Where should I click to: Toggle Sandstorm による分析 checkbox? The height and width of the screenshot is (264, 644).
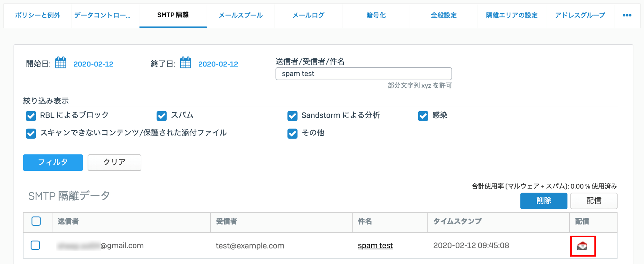pyautogui.click(x=292, y=116)
